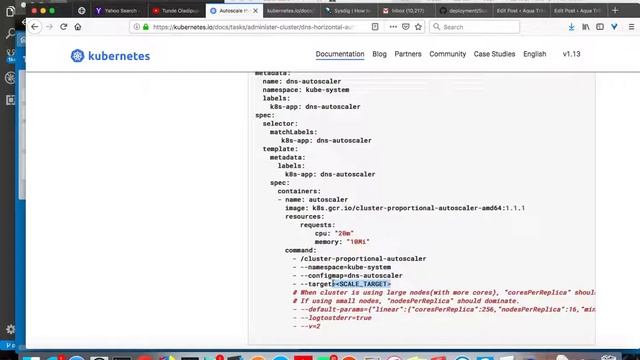Screen dimensions: 640x360
Task: Switch to the GitHub deployment tab
Action: [463, 11]
